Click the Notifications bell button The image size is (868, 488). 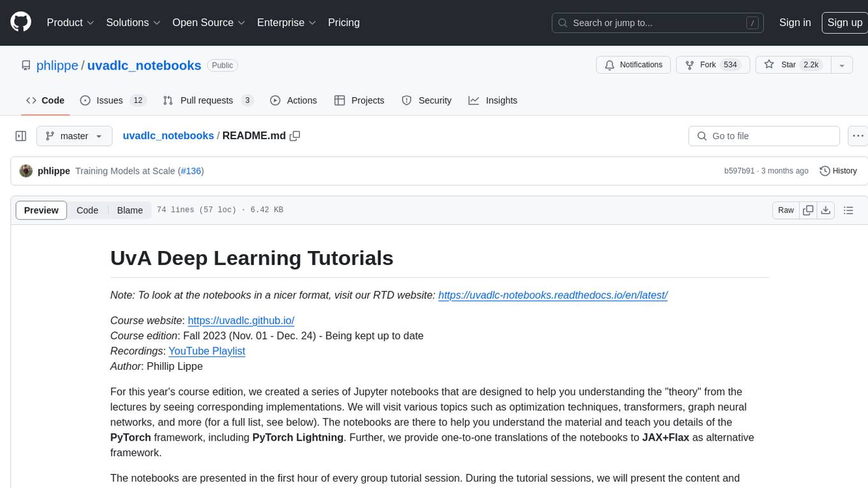[x=633, y=65]
